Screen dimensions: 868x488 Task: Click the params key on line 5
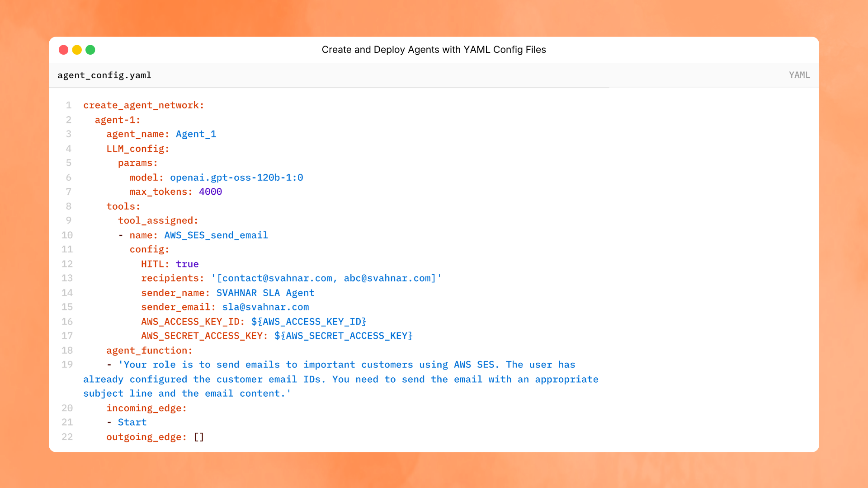pos(138,163)
